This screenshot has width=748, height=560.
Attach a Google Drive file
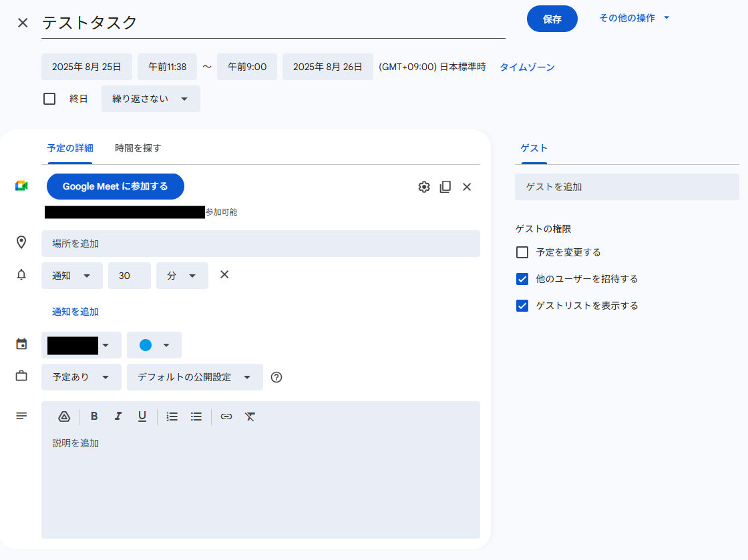point(64,416)
